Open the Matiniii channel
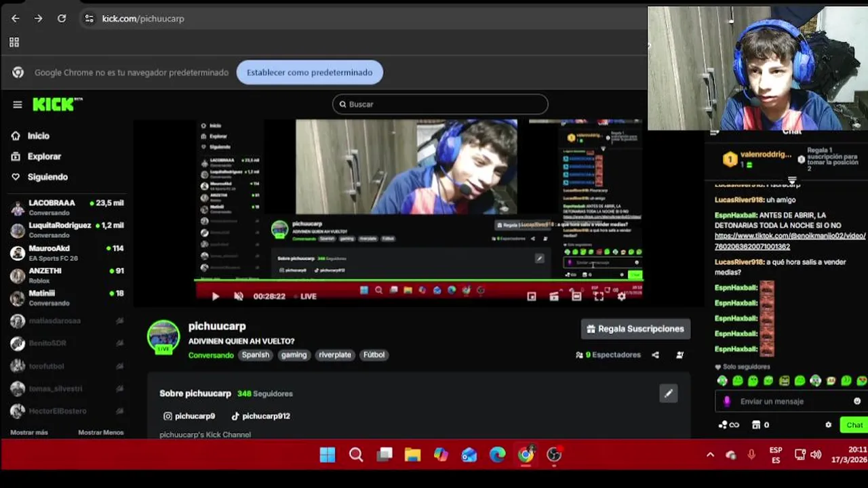Image resolution: width=868 pixels, height=488 pixels. (x=67, y=298)
